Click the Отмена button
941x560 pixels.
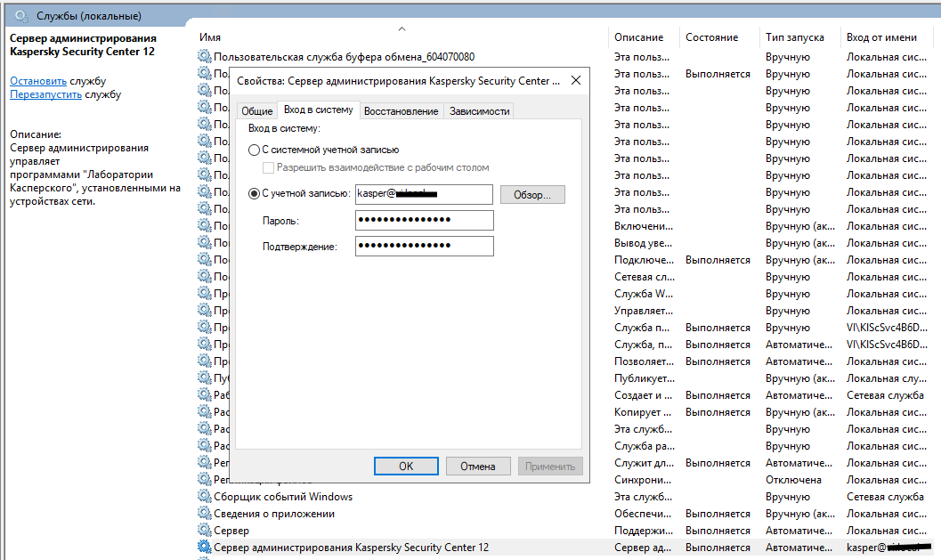(x=478, y=467)
